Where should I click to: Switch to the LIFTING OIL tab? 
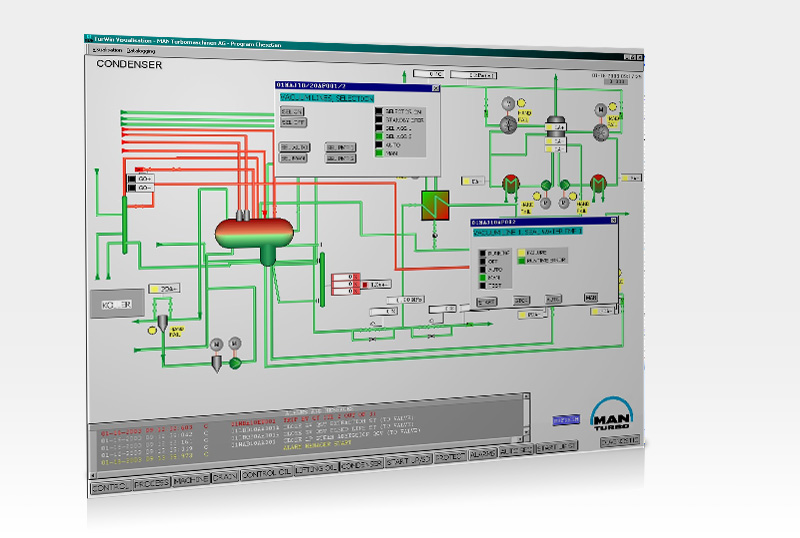pos(316,469)
